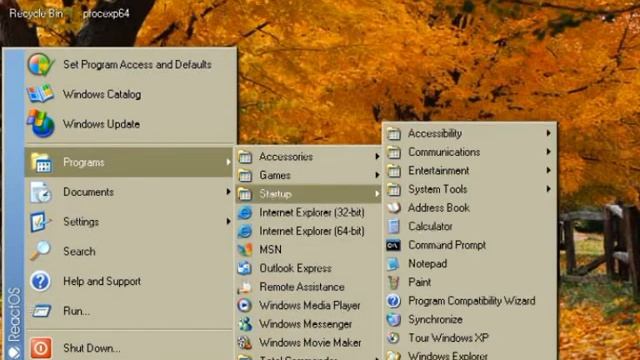Image resolution: width=640 pixels, height=360 pixels.
Task: Expand Accessibility submenu arrow
Action: pos(549,133)
